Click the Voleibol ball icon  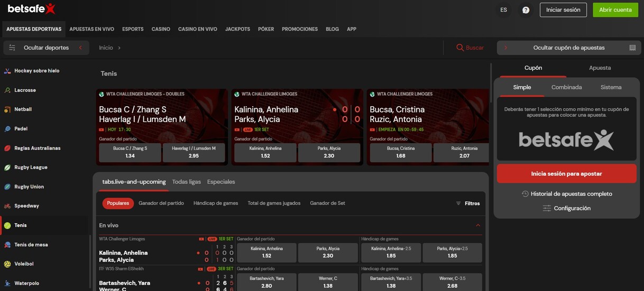tap(7, 264)
